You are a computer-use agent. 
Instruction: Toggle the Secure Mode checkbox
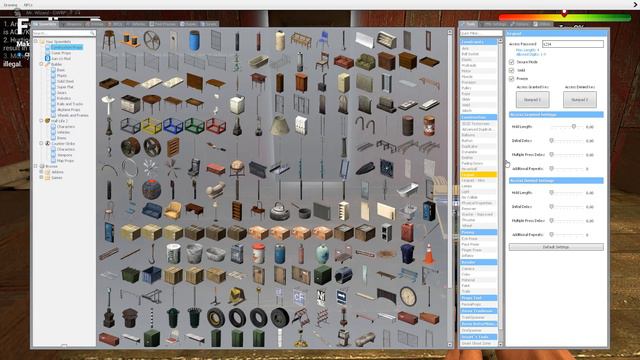tap(511, 62)
